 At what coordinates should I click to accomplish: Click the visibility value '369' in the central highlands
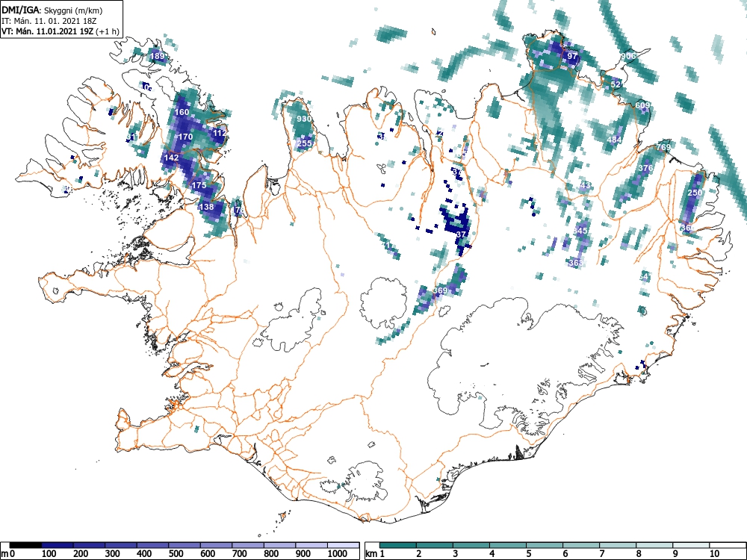tap(441, 290)
